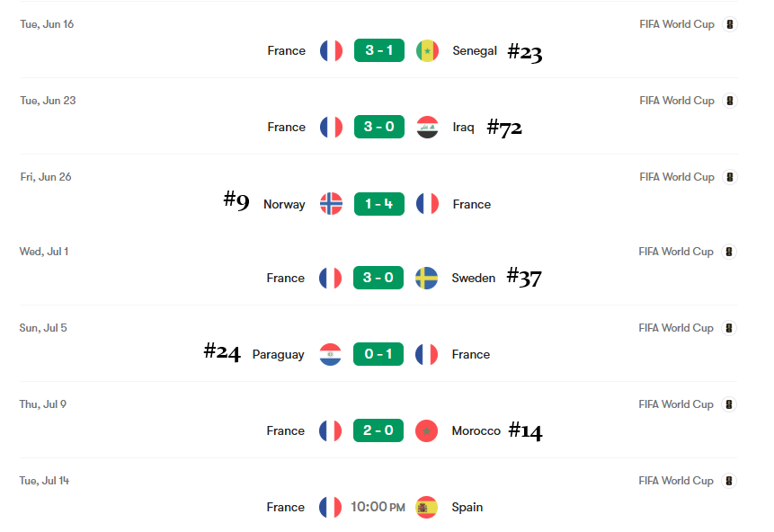Select the 10:00 PM France vs Spain kickoff

click(378, 507)
